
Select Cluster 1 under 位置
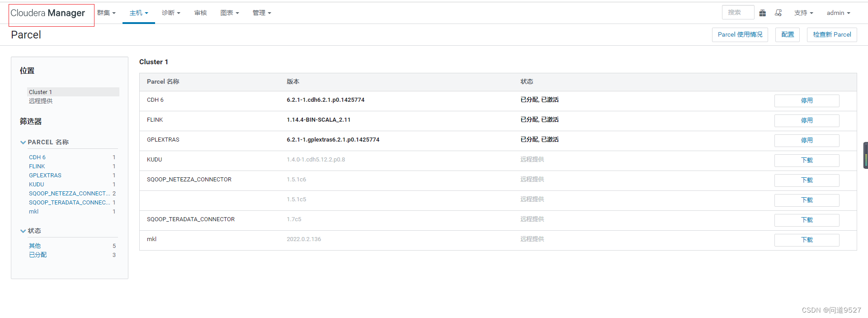click(x=73, y=92)
